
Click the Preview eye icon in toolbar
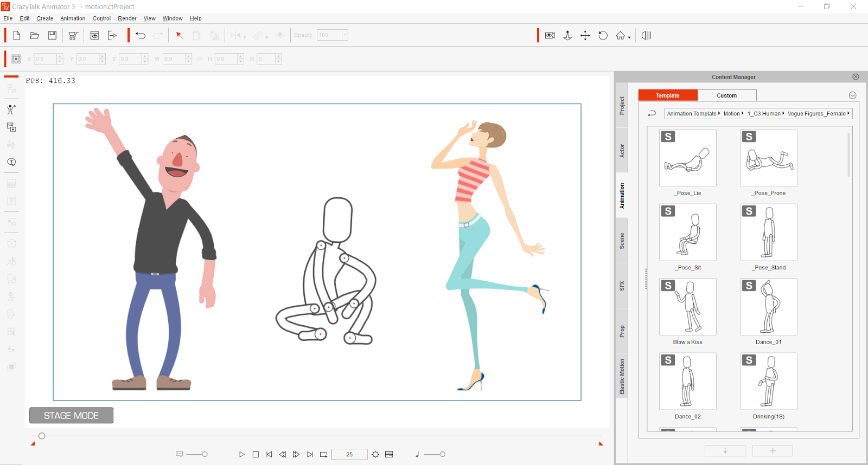(x=94, y=36)
